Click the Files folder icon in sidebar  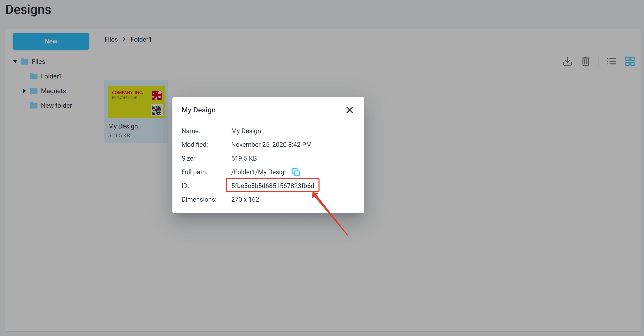[25, 62]
